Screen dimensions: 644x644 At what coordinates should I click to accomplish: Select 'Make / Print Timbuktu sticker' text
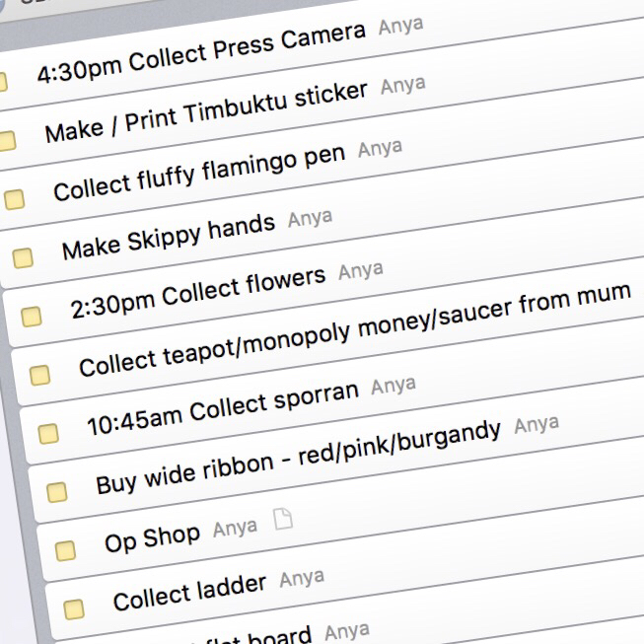pos(206,112)
